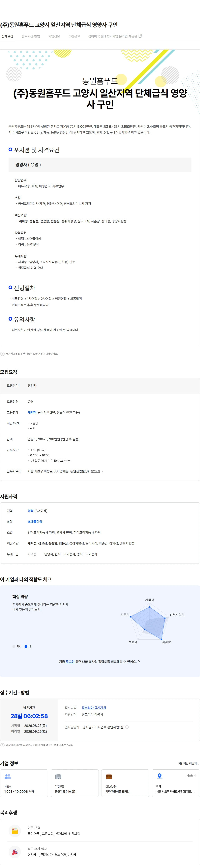Click the remaining time 28일 06:02:58
Screen dimensions: 200x868
coord(29,716)
